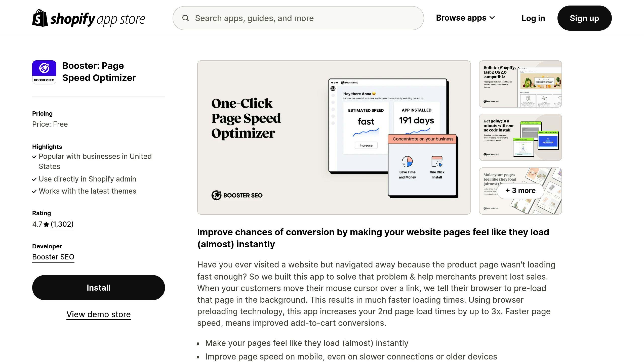Click the Booster SEO app icon
The height and width of the screenshot is (362, 644).
(44, 72)
